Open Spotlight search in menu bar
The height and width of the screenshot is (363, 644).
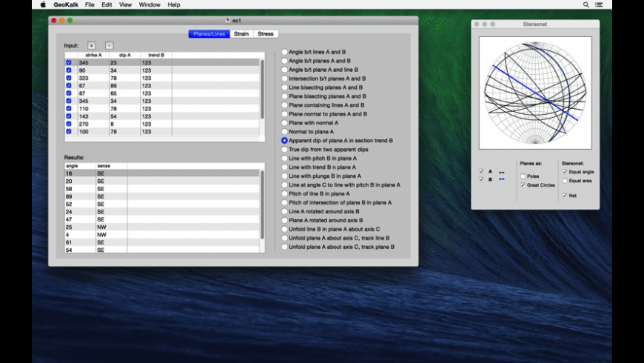pos(586,4)
